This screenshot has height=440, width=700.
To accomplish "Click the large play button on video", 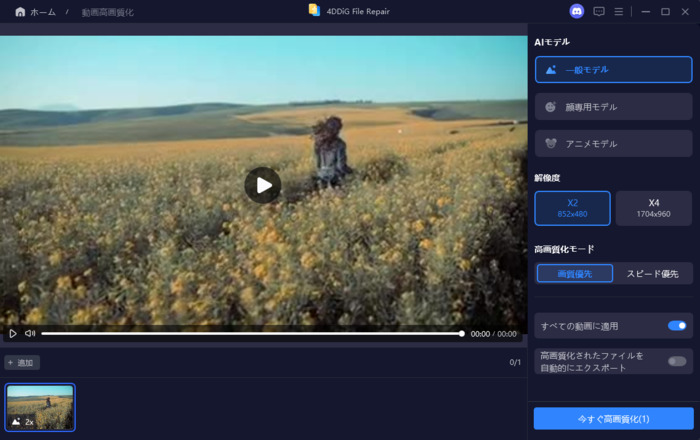I will (x=263, y=185).
